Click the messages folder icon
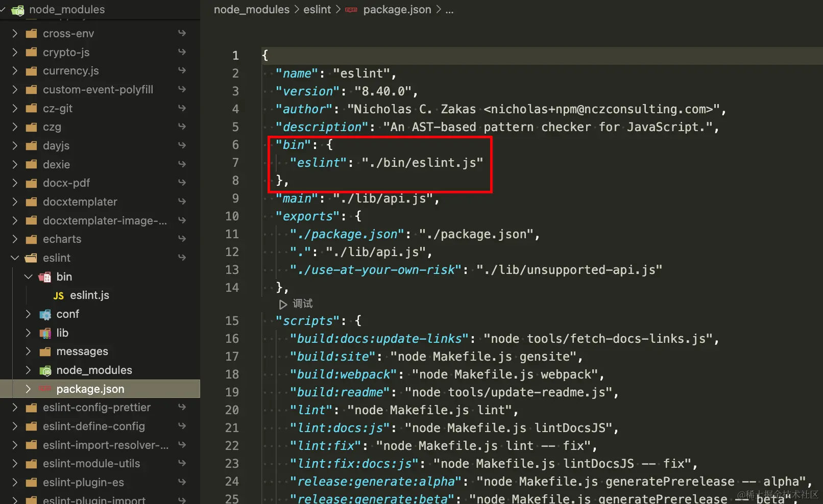823x504 pixels. 45,351
